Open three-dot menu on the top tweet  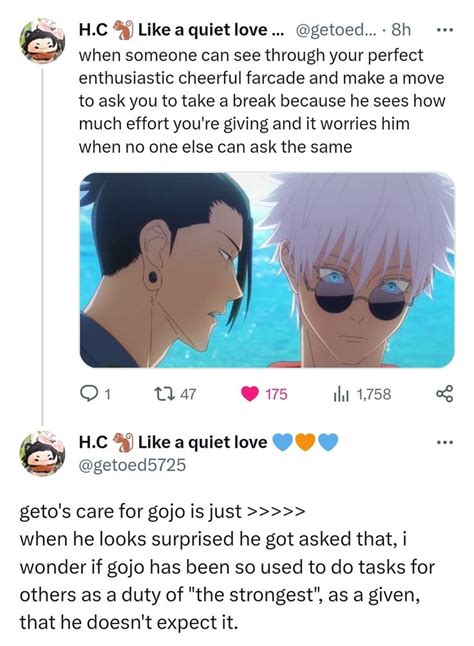click(x=445, y=30)
